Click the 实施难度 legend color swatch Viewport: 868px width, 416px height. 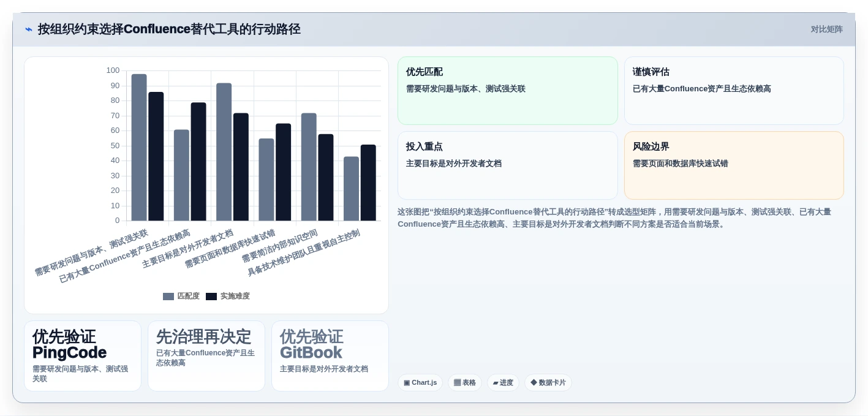pyautogui.click(x=211, y=297)
